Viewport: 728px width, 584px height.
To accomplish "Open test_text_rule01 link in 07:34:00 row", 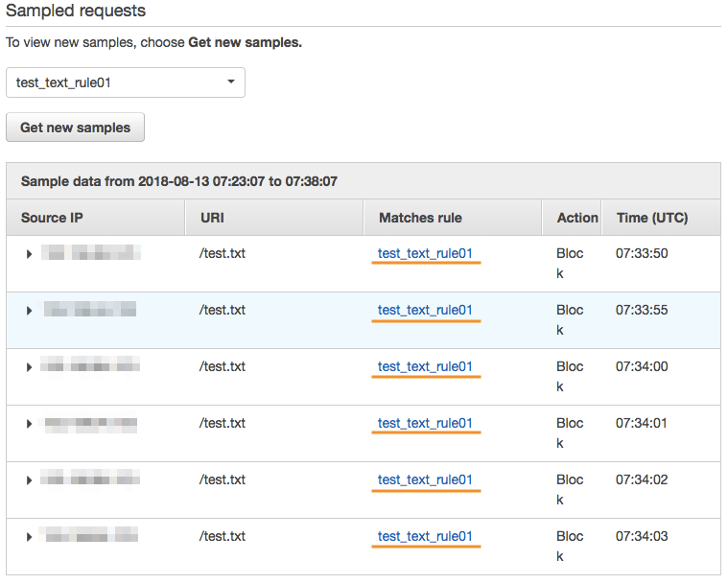I will click(x=425, y=367).
